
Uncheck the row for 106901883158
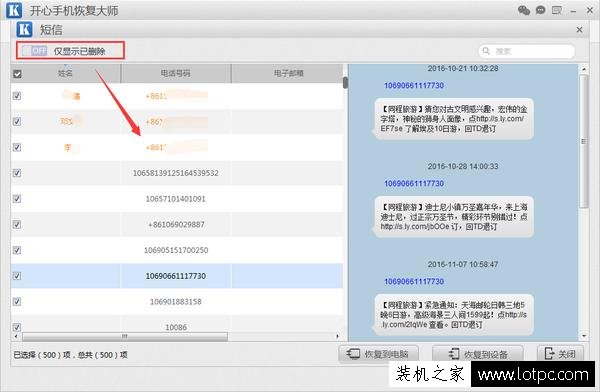17,301
